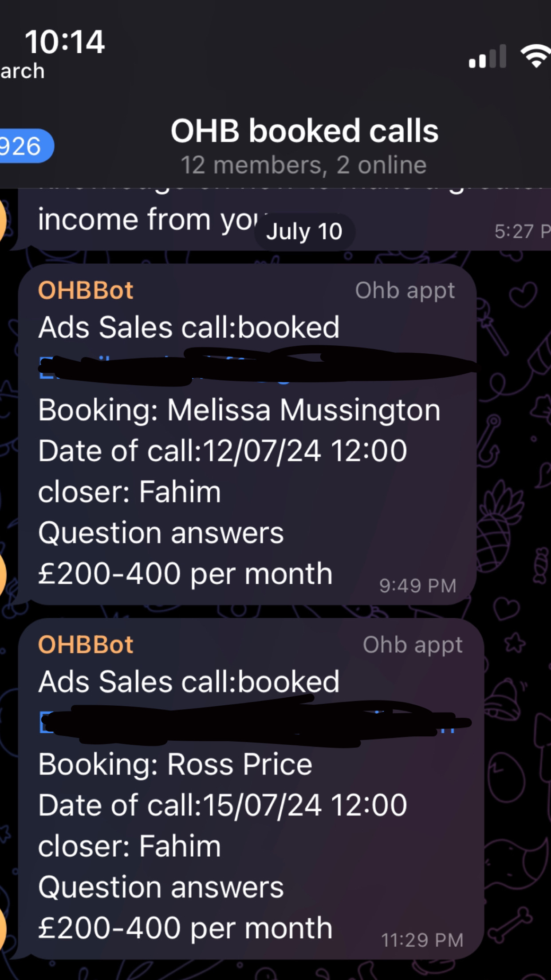This screenshot has width=551, height=980.
Task: Tap the 12 members, 2 online subtitle
Action: pos(303,165)
